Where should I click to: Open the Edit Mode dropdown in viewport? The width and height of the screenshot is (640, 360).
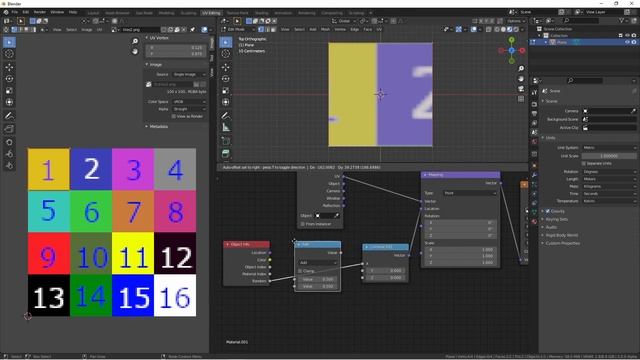(238, 29)
